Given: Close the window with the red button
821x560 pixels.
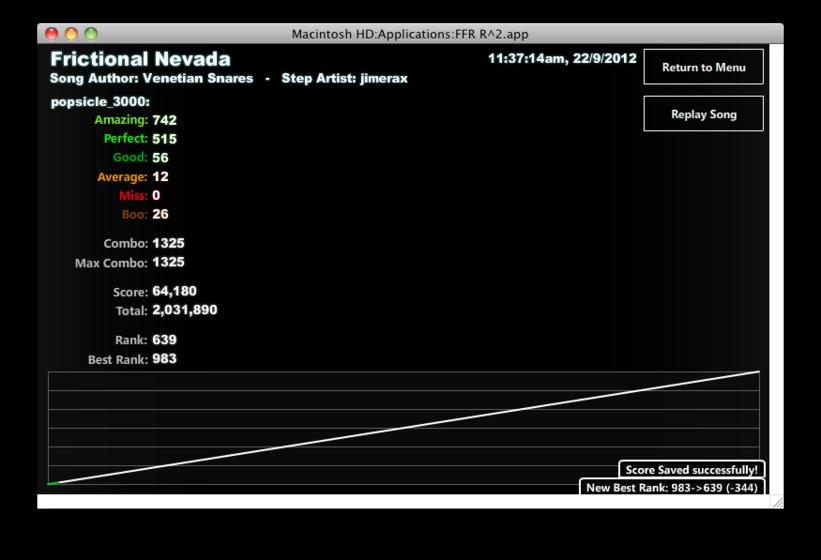Looking at the screenshot, I should (51, 34).
